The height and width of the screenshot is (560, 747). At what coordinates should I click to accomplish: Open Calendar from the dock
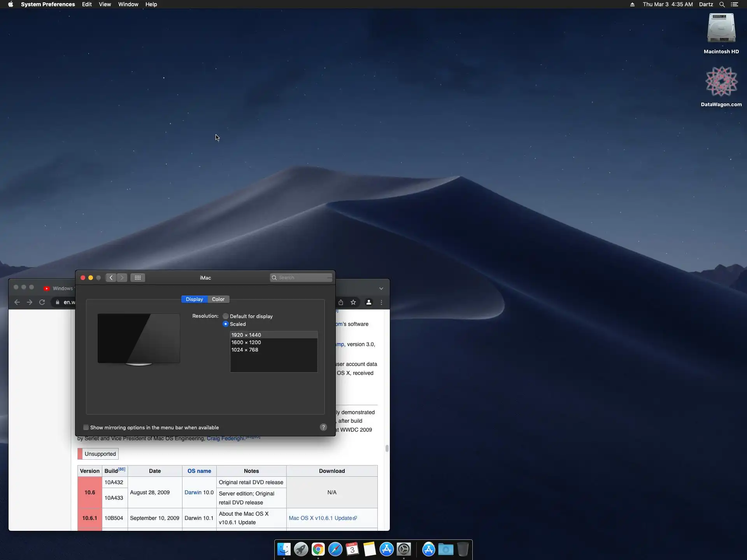click(352, 549)
